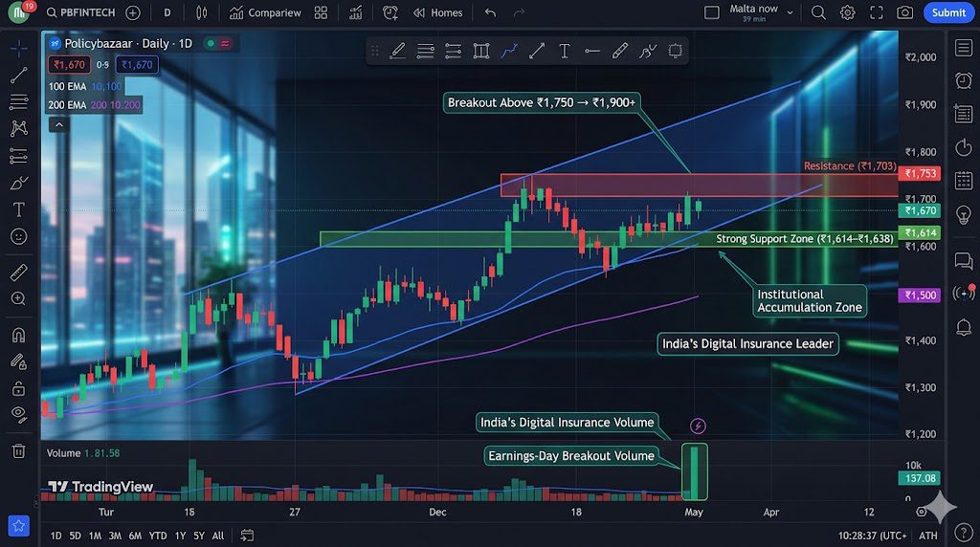The image size is (980, 547).
Task: Open the D interval selector
Action: point(167,12)
